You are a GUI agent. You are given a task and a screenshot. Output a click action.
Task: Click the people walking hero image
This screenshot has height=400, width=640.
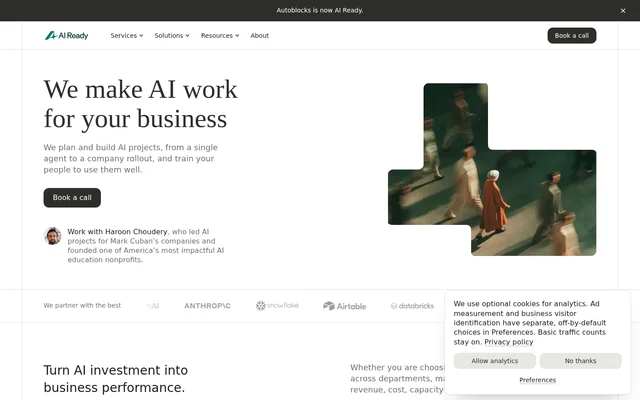[492, 169]
